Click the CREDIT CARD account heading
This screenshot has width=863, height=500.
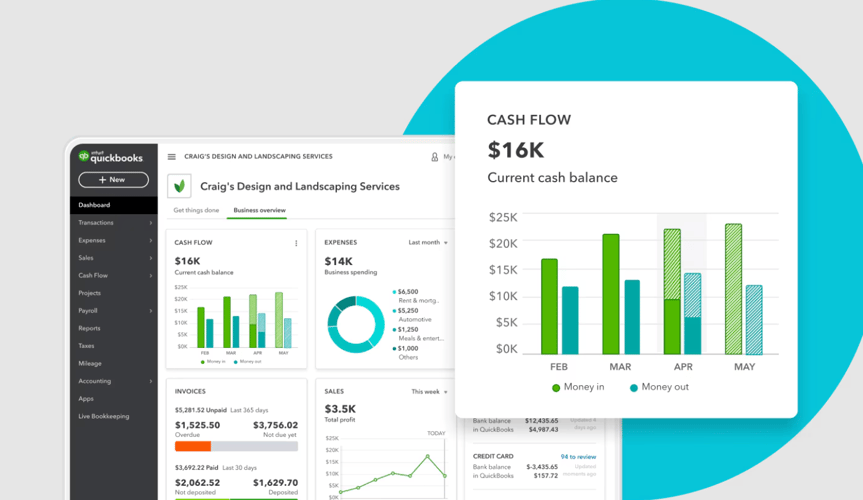[493, 456]
